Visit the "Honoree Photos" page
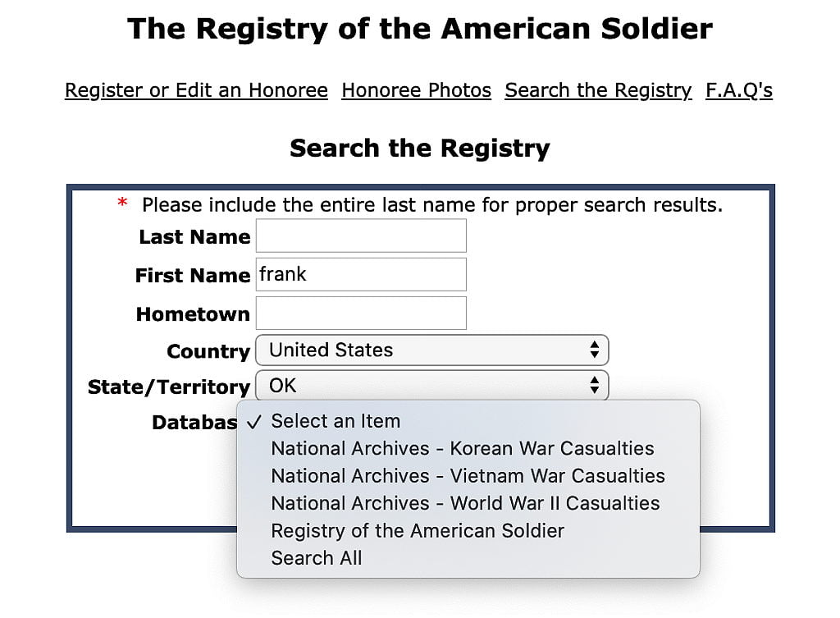 (416, 90)
